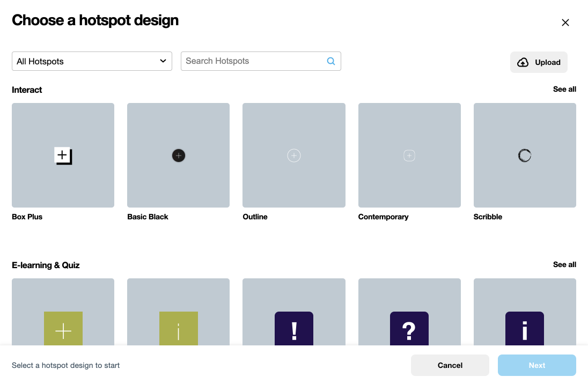Image resolution: width=588 pixels, height=384 pixels.
Task: Select the Box Plus hotspot icon
Action: point(63,156)
